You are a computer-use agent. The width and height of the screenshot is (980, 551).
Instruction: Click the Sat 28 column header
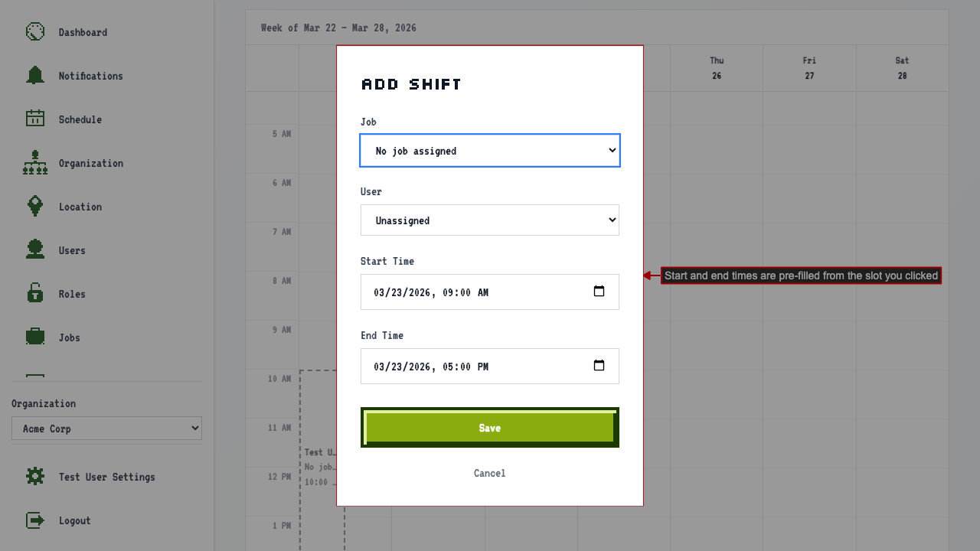tap(902, 68)
